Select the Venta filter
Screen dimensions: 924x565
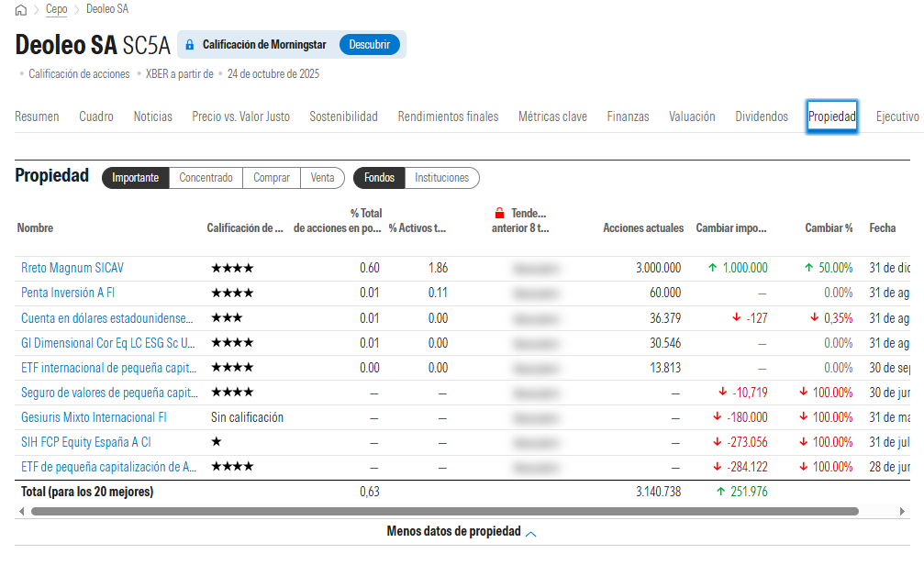[x=322, y=178]
